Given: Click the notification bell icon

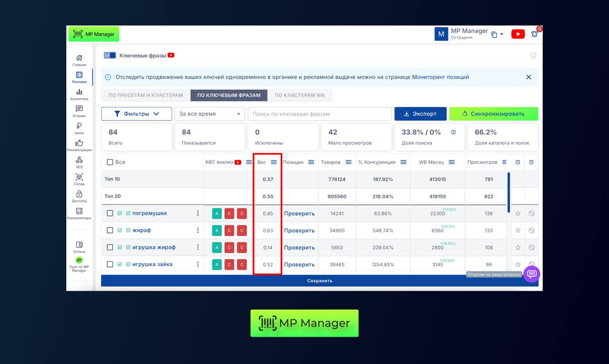Looking at the screenshot, I should tap(534, 34).
